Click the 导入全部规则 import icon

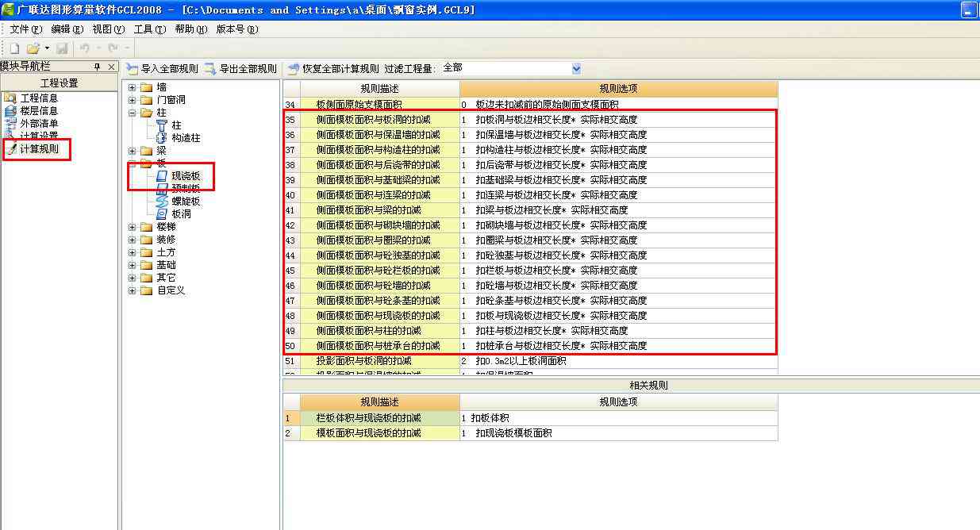click(x=133, y=68)
